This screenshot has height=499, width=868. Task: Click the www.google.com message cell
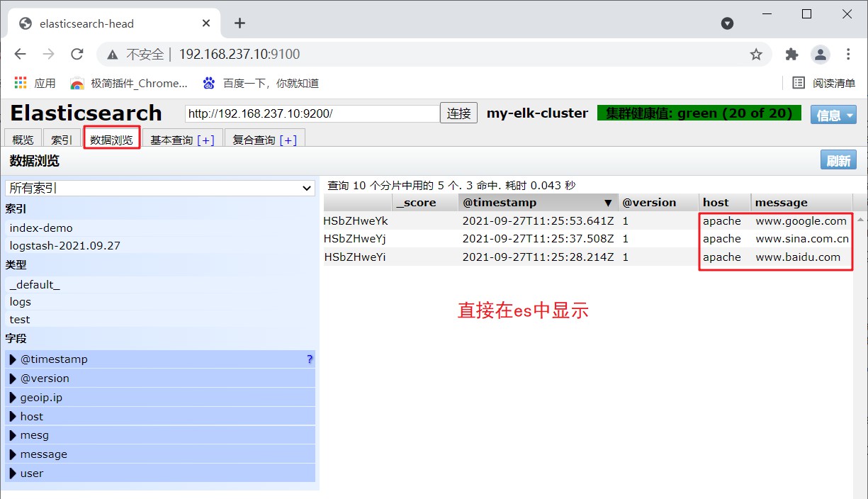pos(801,221)
